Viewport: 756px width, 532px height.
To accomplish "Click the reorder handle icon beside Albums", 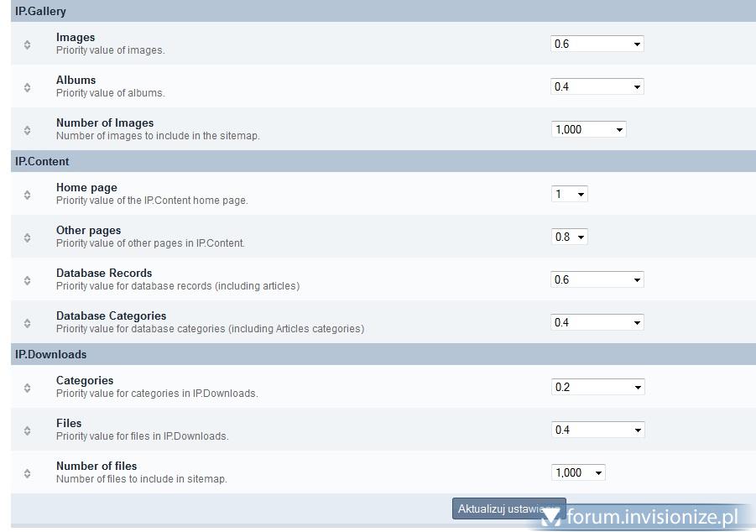I will [x=27, y=87].
